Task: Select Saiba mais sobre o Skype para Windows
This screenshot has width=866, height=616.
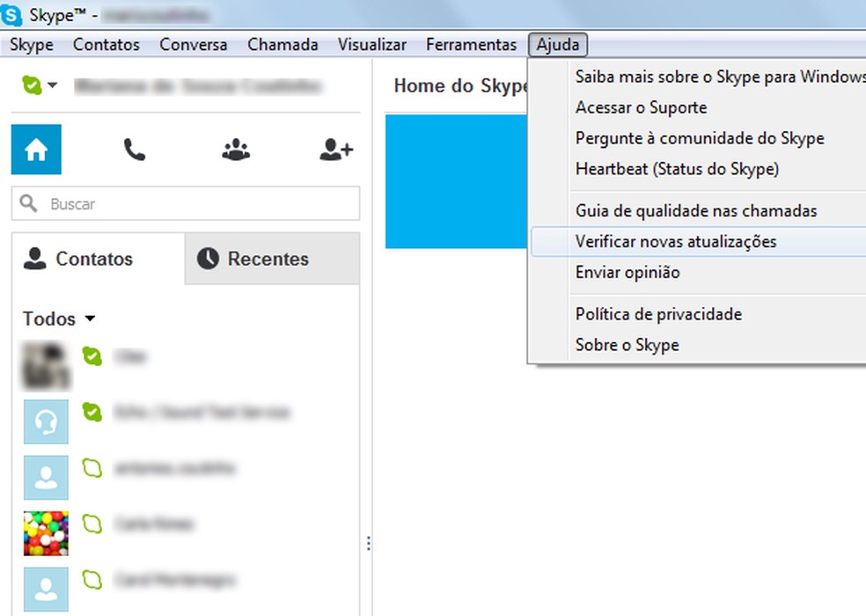Action: coord(699,77)
